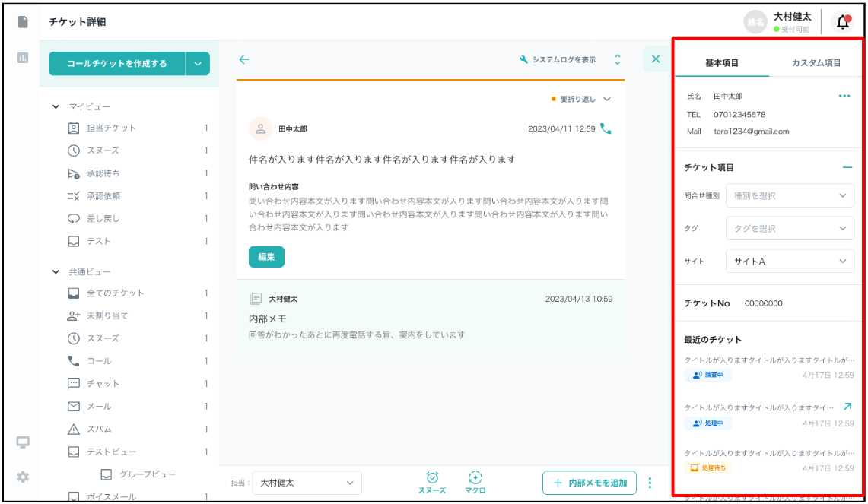
Task: Open コール view
Action: click(x=137, y=361)
